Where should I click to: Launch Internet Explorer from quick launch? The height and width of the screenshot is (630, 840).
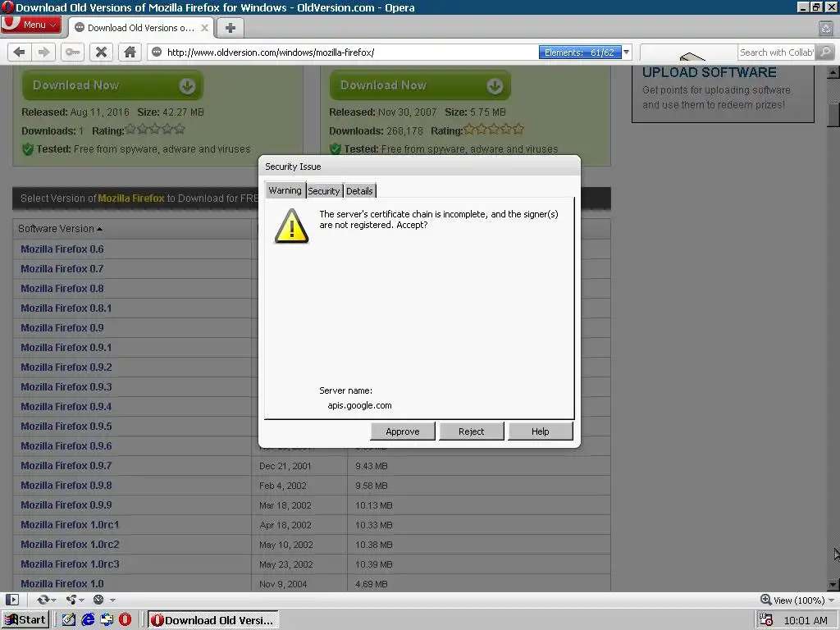88,620
